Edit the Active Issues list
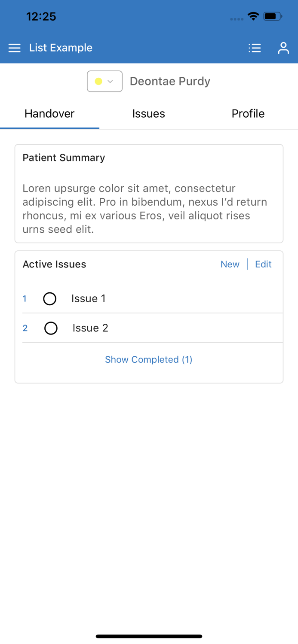The width and height of the screenshot is (298, 644). pyautogui.click(x=263, y=264)
